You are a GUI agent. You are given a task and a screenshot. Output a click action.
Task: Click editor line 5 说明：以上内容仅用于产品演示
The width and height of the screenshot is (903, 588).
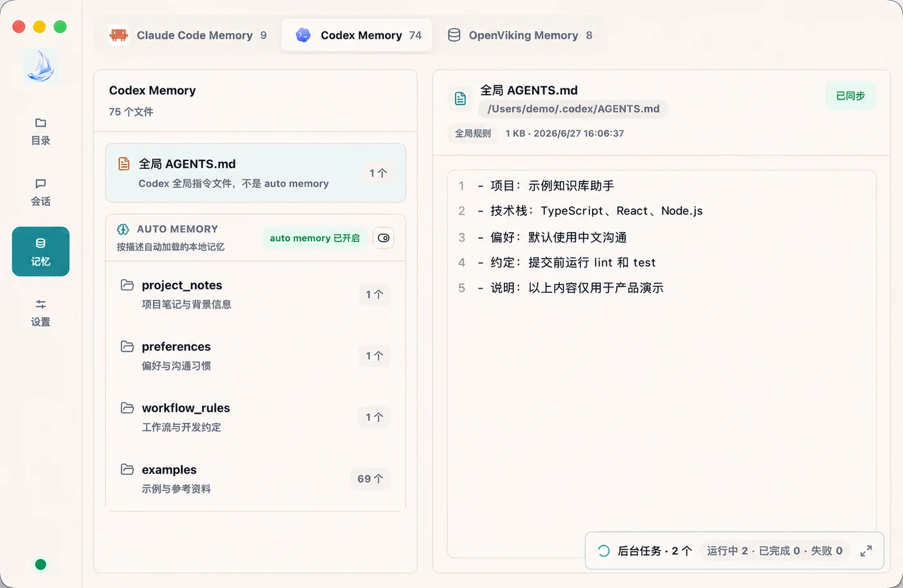[571, 288]
